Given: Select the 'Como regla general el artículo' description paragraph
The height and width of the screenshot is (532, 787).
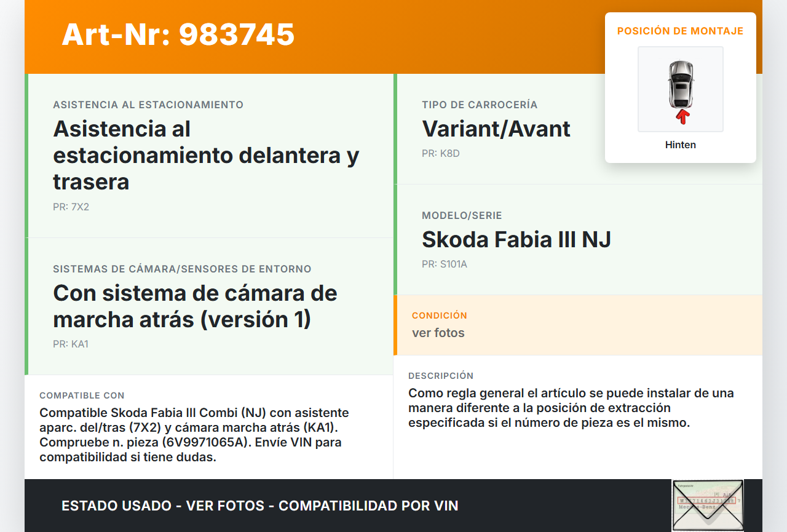Looking at the screenshot, I should pos(571,408).
